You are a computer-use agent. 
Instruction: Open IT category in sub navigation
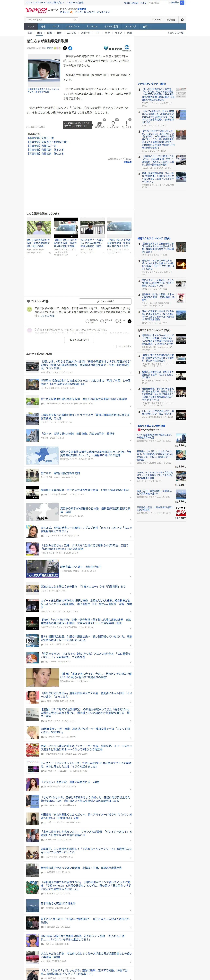[x=98, y=33]
